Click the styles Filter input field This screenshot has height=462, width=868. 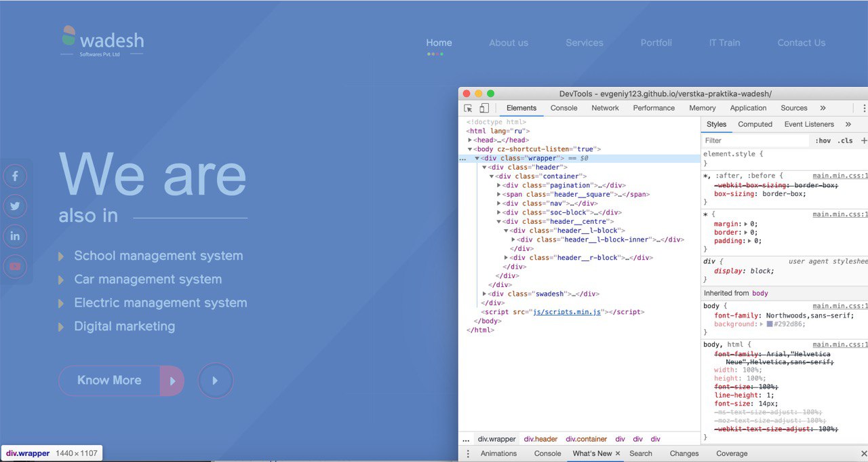pos(755,140)
